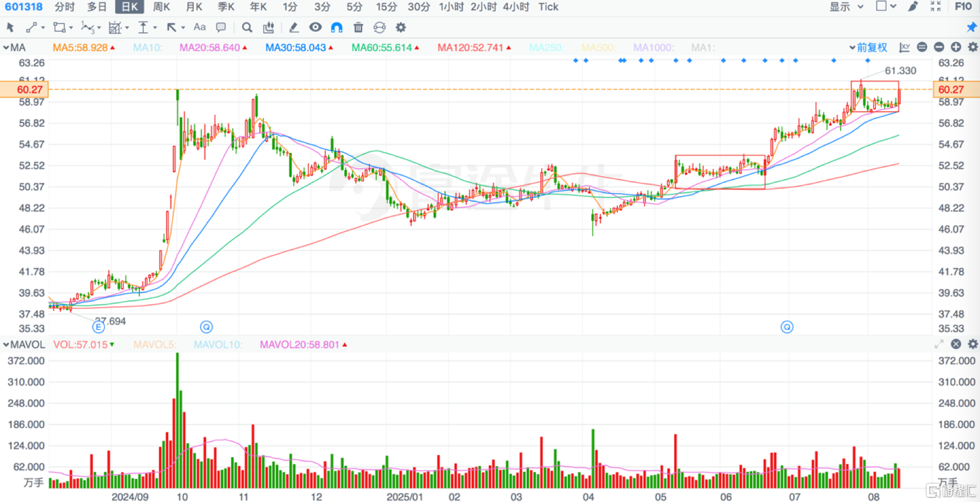Click the blue pin icon
Screen dimensions: 980x502
971,27
